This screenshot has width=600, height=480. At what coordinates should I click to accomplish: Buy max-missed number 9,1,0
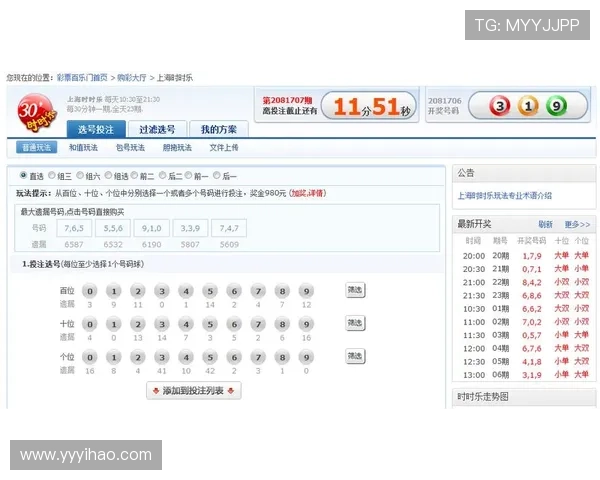152,229
